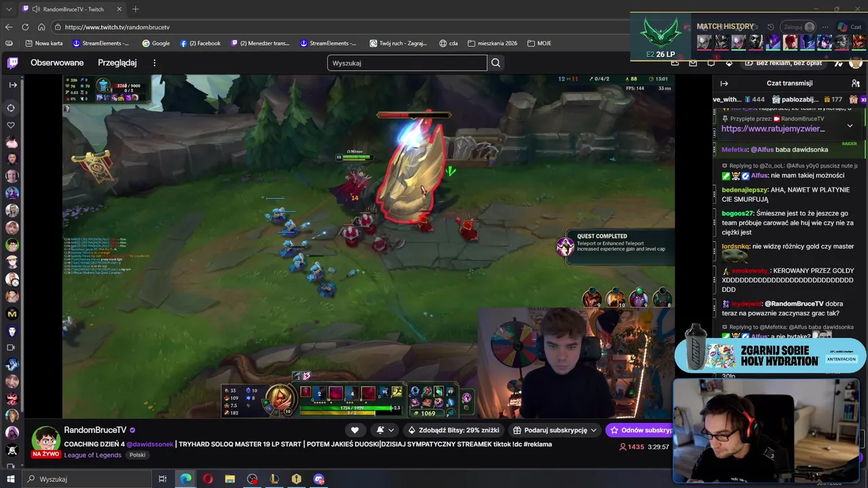Click lordsnkq username in chat

point(736,247)
